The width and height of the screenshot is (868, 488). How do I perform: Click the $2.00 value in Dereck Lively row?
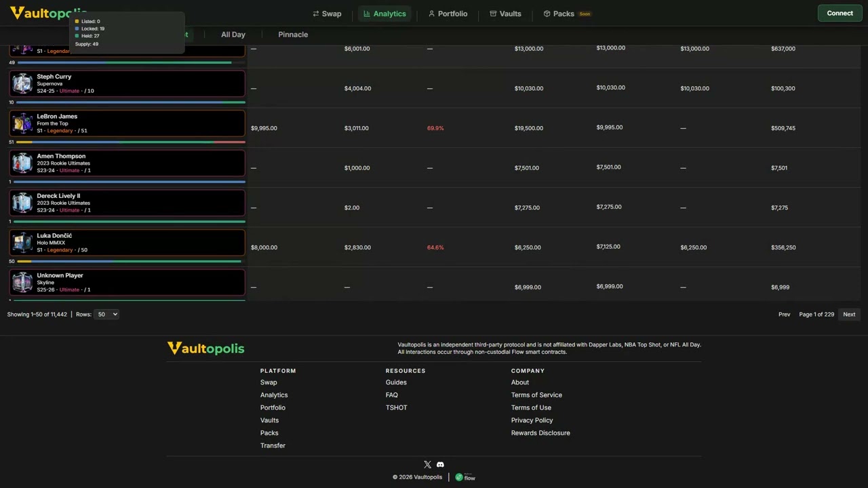(x=352, y=207)
